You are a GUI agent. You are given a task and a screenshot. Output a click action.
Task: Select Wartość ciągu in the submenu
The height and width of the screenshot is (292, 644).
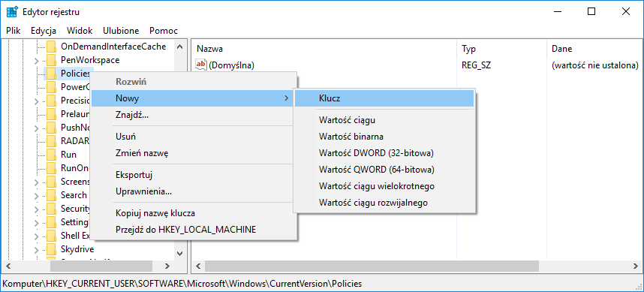pyautogui.click(x=384, y=120)
